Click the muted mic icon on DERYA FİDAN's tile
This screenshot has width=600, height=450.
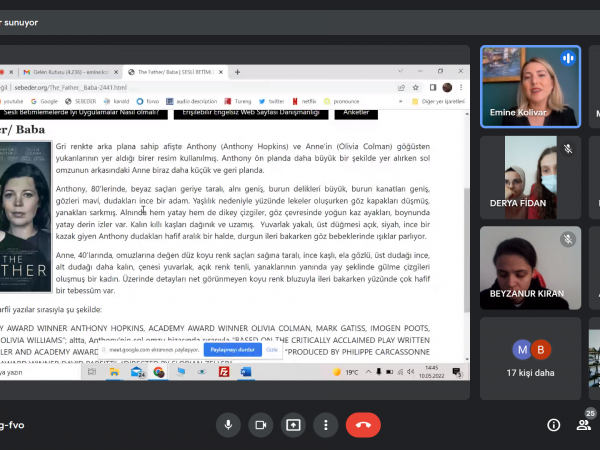pyautogui.click(x=568, y=149)
